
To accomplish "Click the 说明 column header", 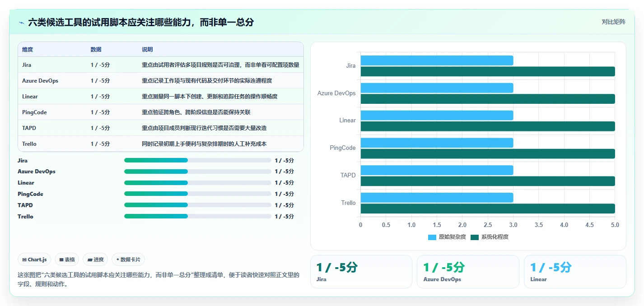I will click(x=147, y=49).
